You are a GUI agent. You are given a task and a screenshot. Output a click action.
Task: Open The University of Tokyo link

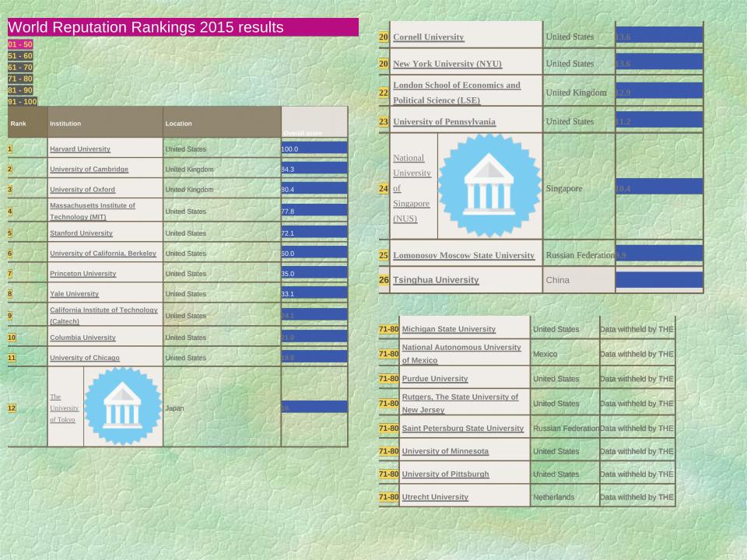pos(64,408)
